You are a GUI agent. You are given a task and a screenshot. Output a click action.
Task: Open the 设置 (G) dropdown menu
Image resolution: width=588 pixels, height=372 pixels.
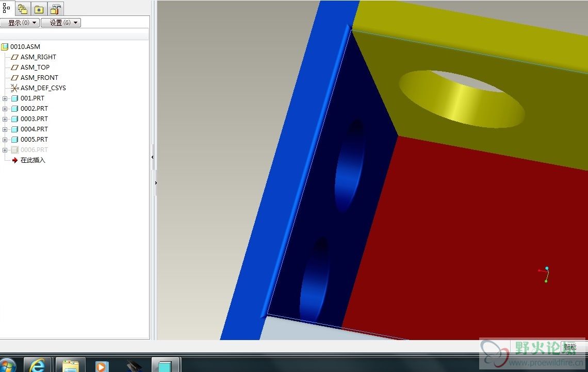[61, 23]
